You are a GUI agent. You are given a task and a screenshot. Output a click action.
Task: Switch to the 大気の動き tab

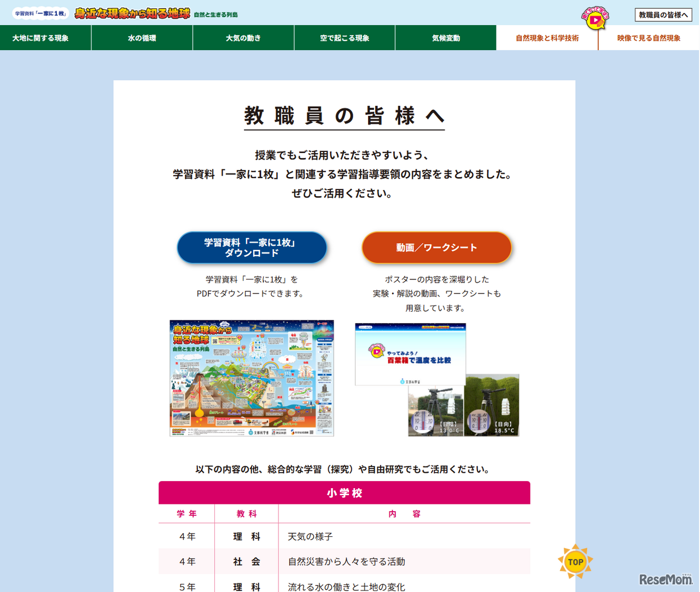[x=243, y=38]
